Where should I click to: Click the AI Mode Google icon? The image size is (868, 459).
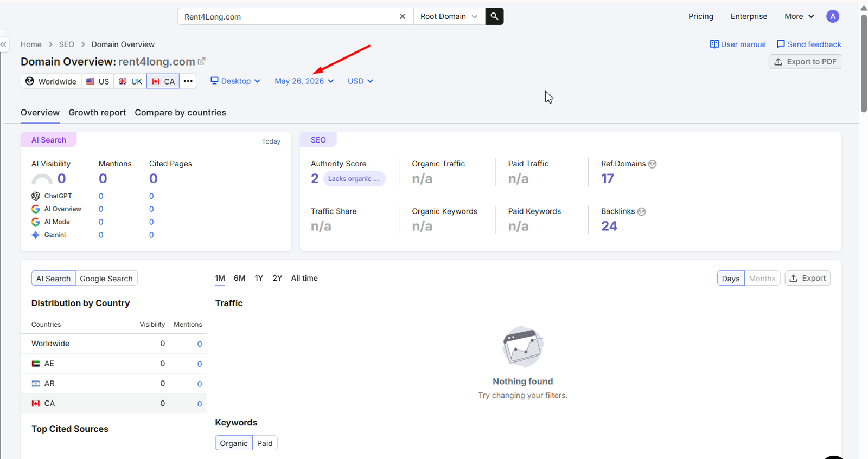(x=36, y=222)
